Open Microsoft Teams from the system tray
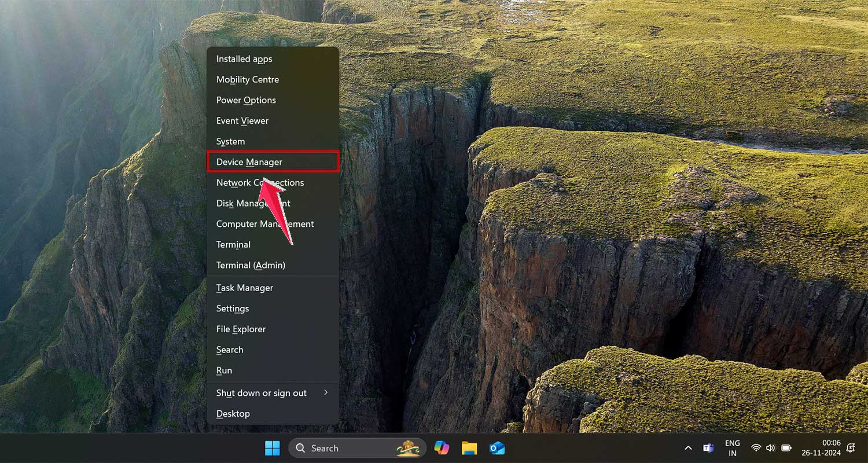 (x=708, y=448)
